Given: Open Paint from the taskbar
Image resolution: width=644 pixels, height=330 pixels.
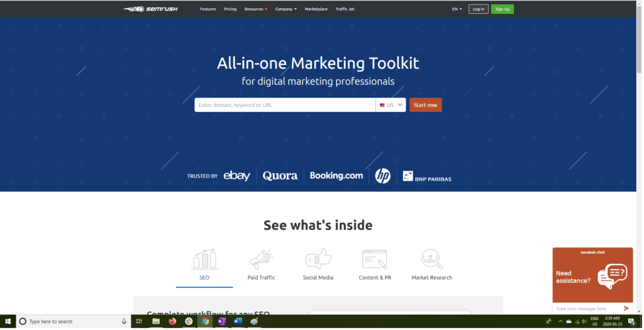Looking at the screenshot, I should [x=255, y=322].
